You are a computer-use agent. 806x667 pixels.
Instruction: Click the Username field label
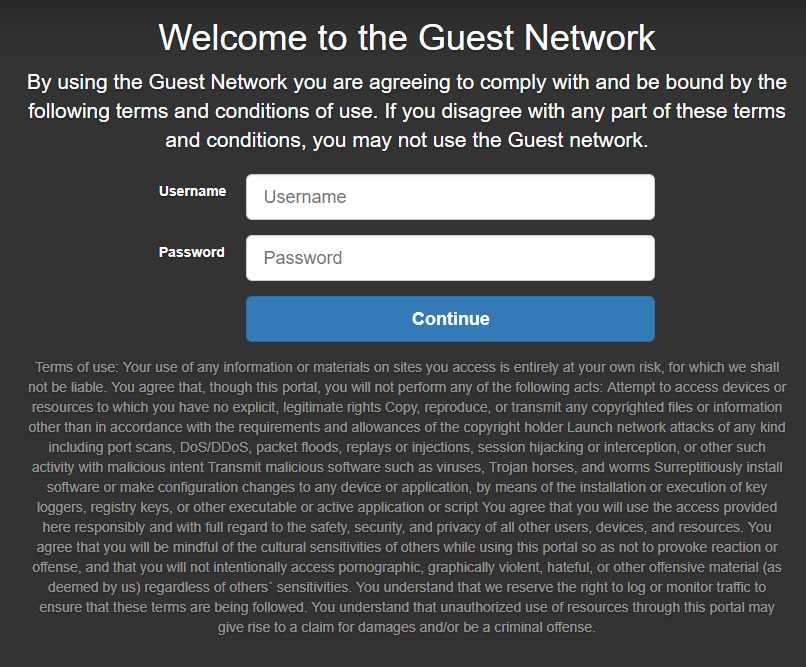192,191
